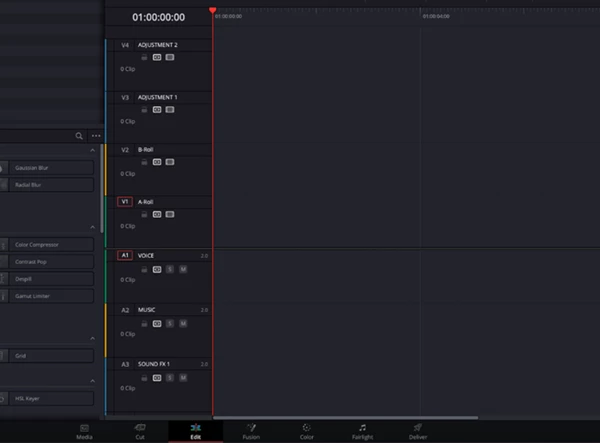Disable video track V4 ADJUSTMENT 2
Image resolution: width=600 pixels, height=443 pixels.
(x=170, y=57)
